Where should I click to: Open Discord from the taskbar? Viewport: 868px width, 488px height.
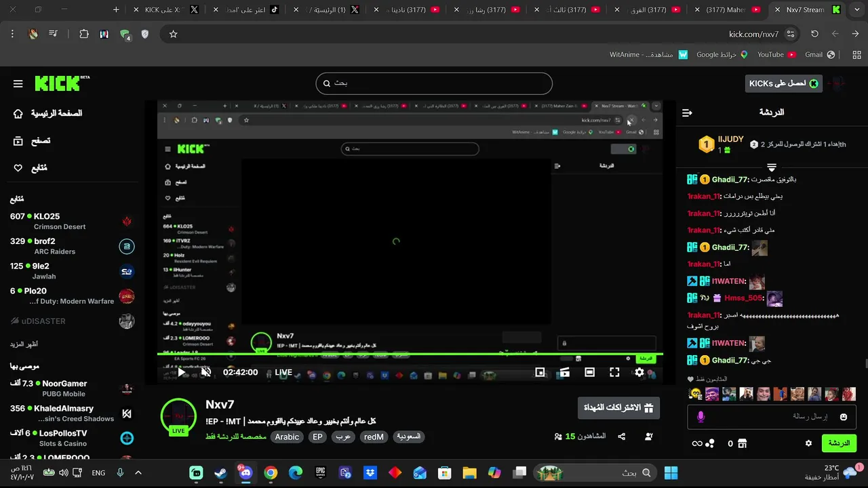point(245,472)
